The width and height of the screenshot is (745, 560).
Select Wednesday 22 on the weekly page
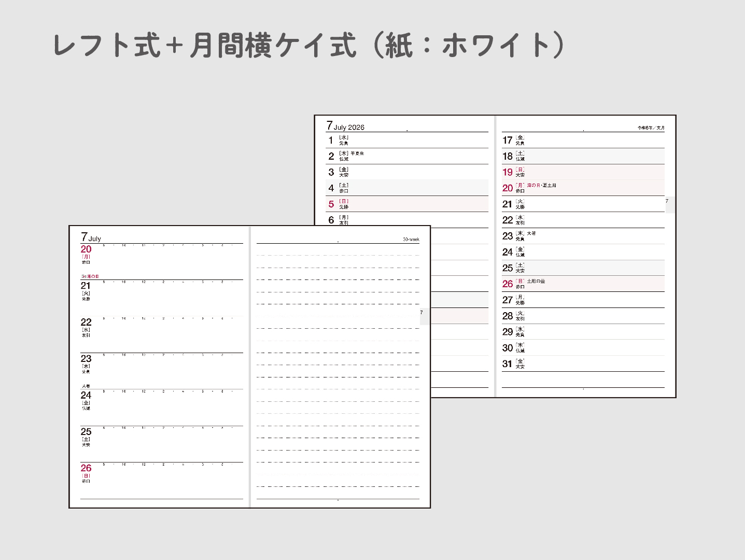[86, 323]
